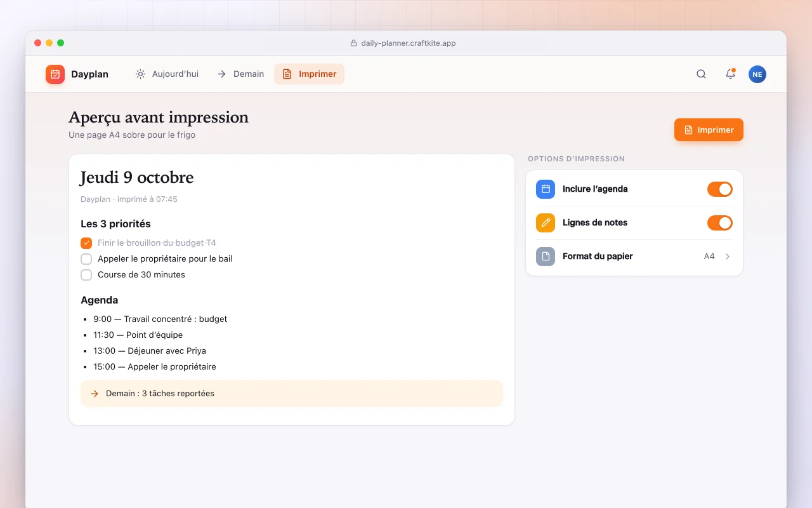Check 'Appeler le propriétaire pour le bail'

coord(86,259)
